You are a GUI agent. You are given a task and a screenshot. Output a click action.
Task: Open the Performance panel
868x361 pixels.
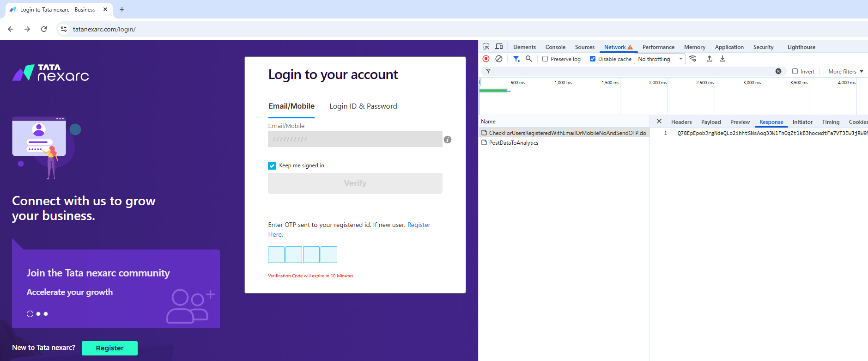pos(658,47)
